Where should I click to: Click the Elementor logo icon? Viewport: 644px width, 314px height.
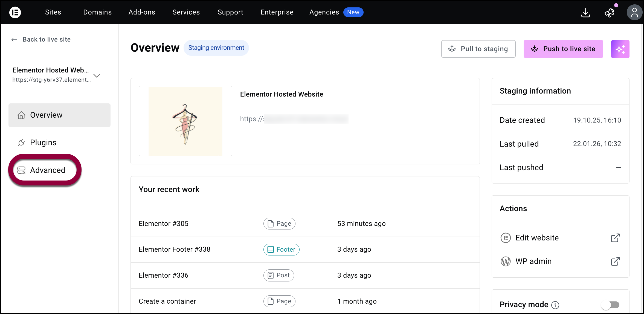pyautogui.click(x=15, y=12)
